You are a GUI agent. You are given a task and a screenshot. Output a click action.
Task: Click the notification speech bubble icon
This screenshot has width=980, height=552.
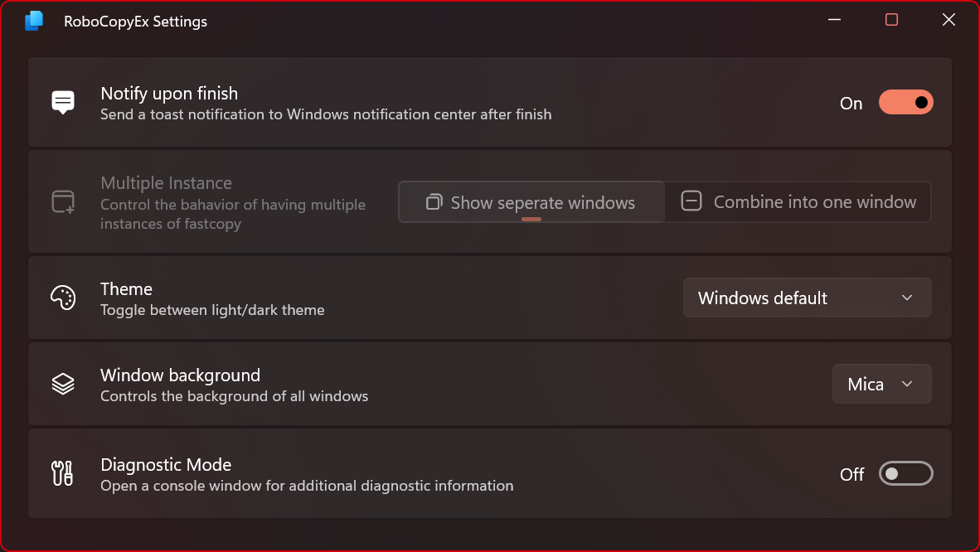[x=62, y=103]
